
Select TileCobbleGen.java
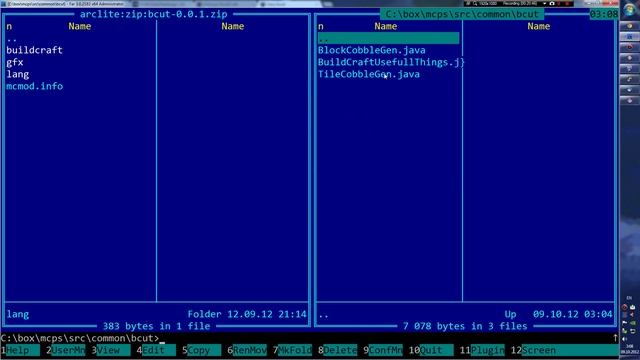click(x=369, y=74)
